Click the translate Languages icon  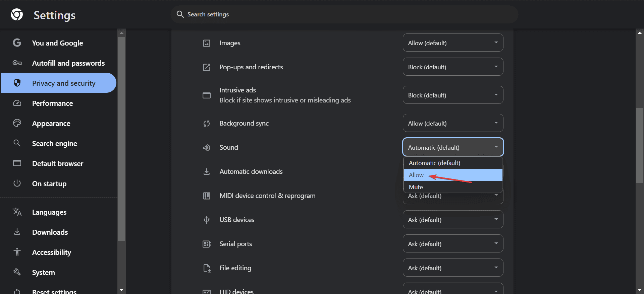pyautogui.click(x=17, y=212)
